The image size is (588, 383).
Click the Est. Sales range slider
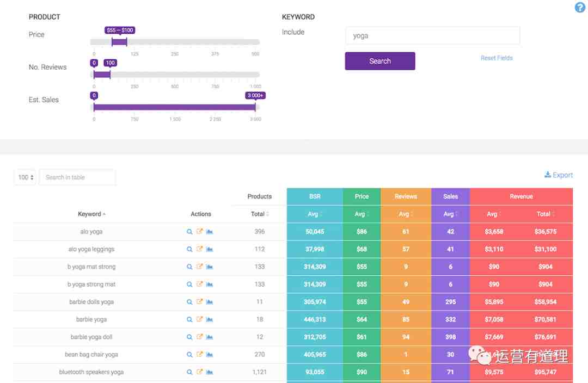pyautogui.click(x=175, y=107)
